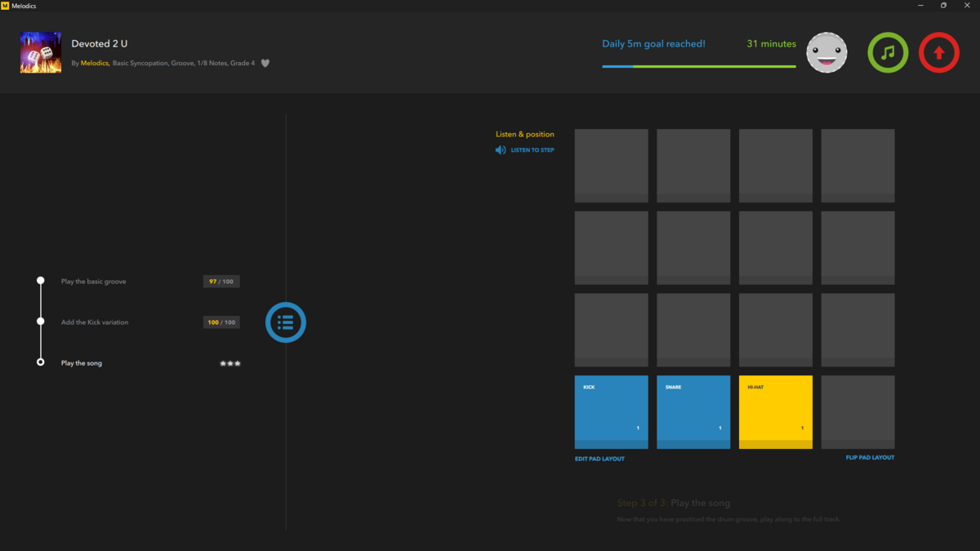The width and height of the screenshot is (980, 551).
Task: Select the Play the song step
Action: coord(82,363)
